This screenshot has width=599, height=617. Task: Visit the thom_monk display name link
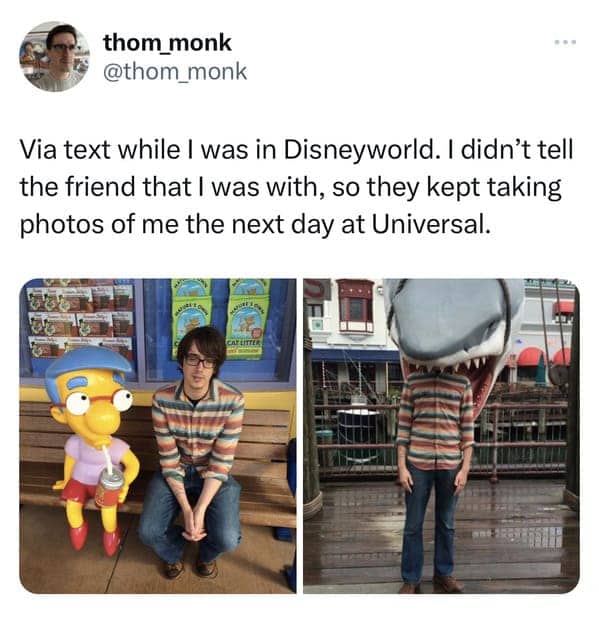167,42
